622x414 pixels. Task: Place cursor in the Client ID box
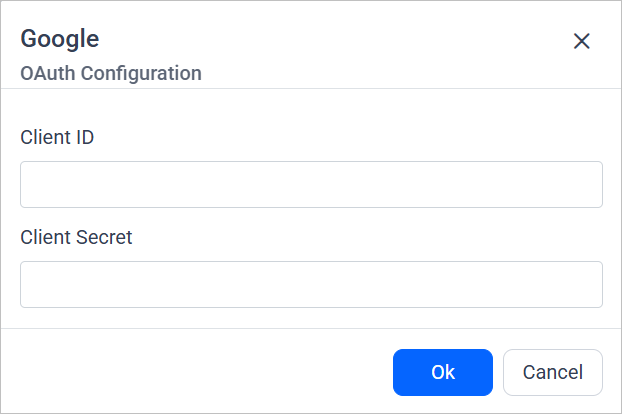click(311, 184)
